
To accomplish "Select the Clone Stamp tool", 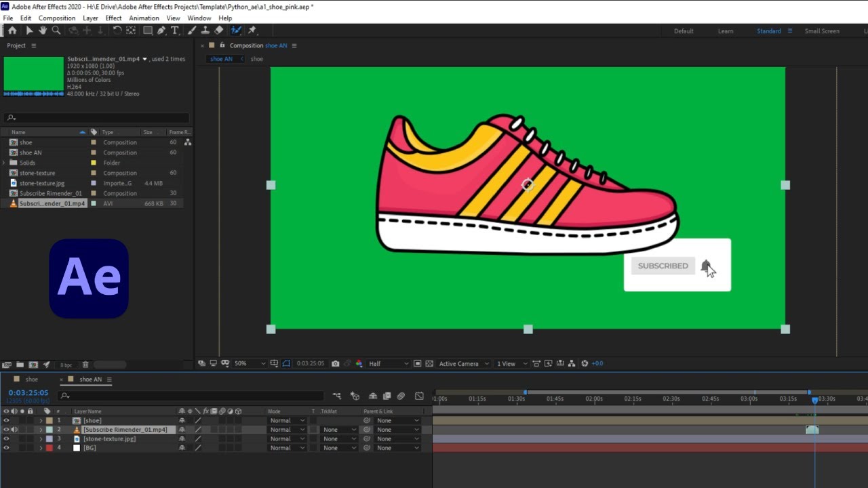I will [x=205, y=30].
